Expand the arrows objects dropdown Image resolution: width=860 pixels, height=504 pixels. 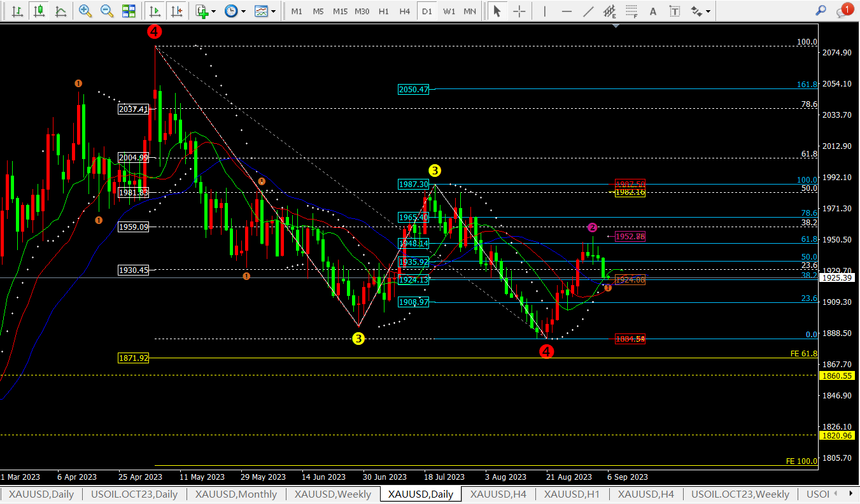[x=708, y=11]
